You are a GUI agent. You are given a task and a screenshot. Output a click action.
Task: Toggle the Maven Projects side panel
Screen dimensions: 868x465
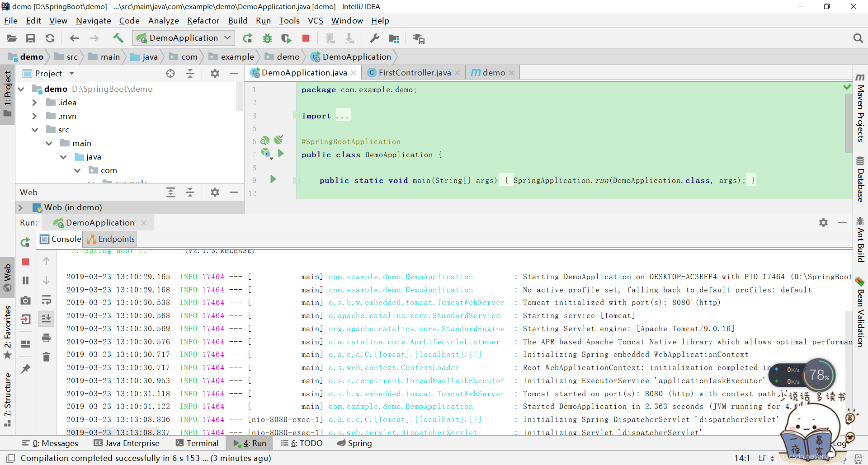point(860,108)
